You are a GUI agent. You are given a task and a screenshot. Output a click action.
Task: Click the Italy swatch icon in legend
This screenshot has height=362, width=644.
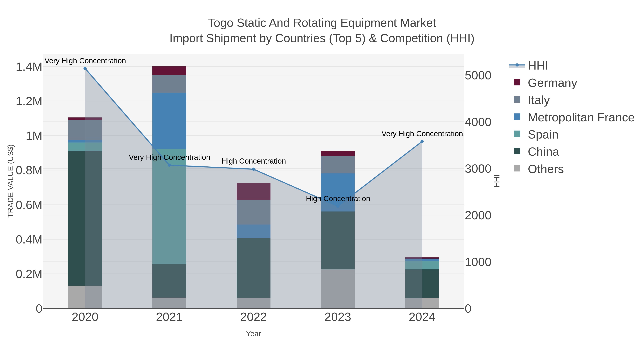click(517, 99)
